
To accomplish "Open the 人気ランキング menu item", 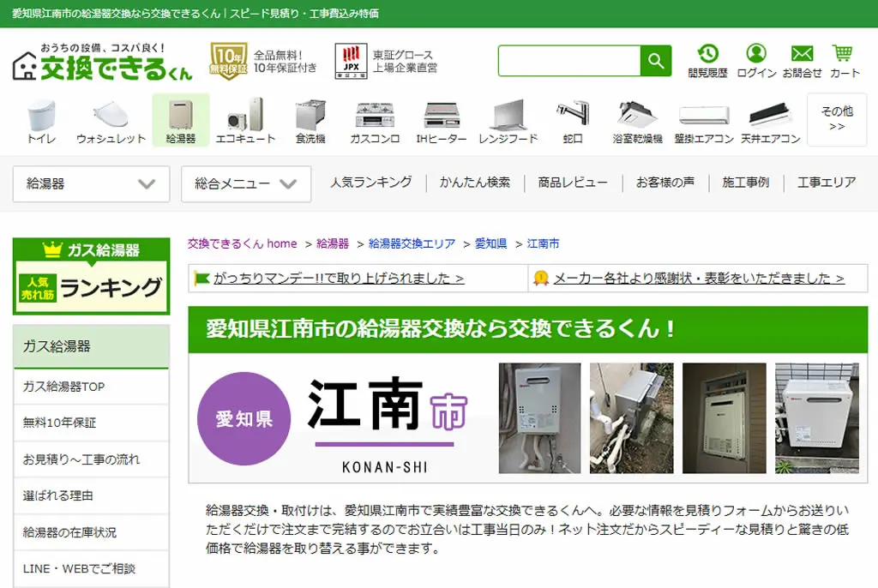I will [x=370, y=183].
